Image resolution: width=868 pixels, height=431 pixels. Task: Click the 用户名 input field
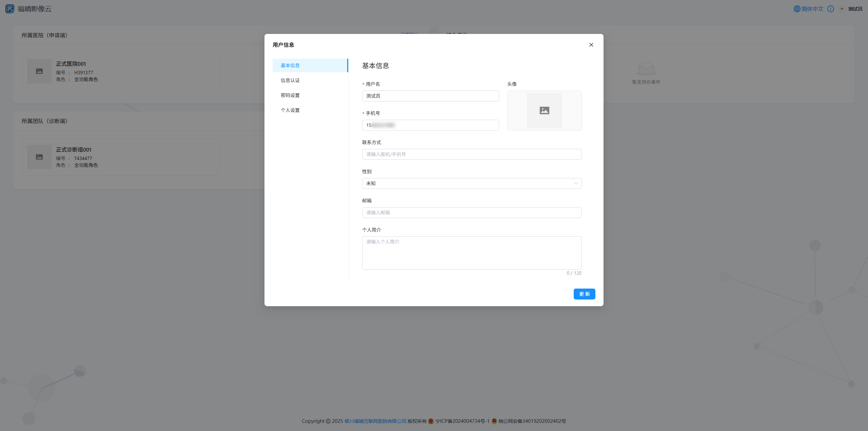(430, 96)
